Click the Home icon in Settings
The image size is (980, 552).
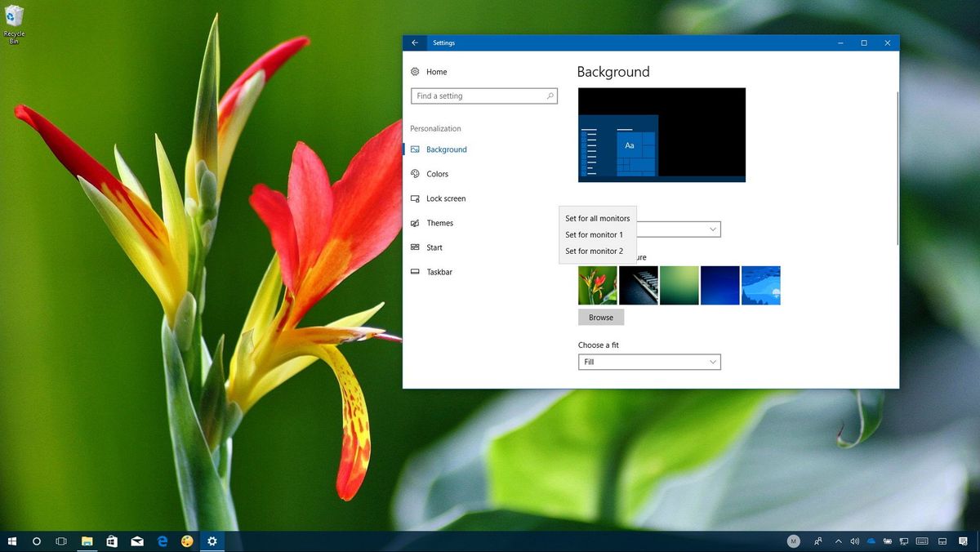click(x=416, y=72)
